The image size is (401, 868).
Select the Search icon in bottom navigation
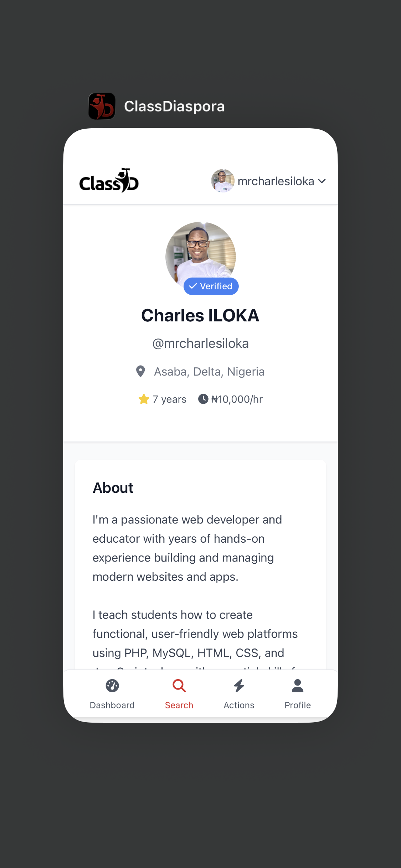point(179,686)
